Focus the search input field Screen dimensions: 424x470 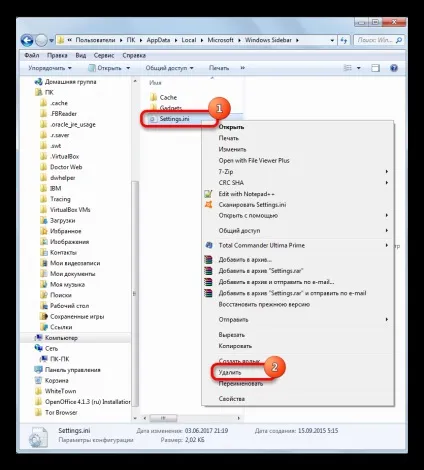[375, 40]
